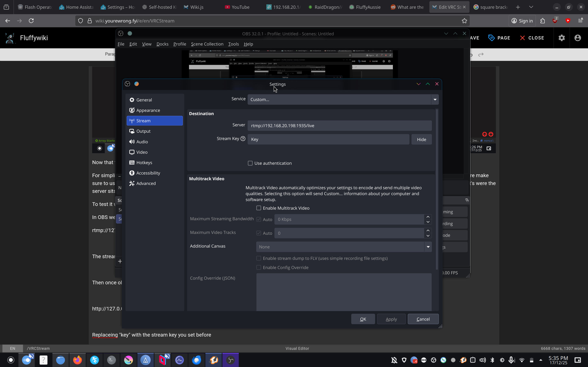Click the volume icon in system tray

point(483,360)
